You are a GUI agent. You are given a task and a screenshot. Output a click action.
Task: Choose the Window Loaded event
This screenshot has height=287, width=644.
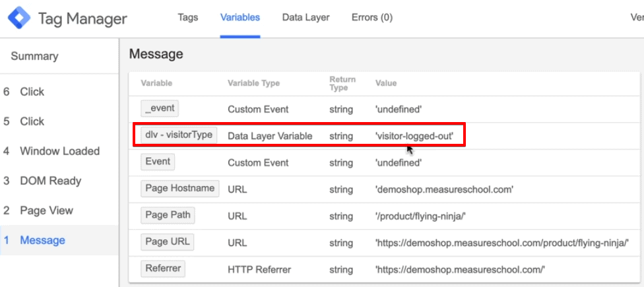pyautogui.click(x=59, y=151)
